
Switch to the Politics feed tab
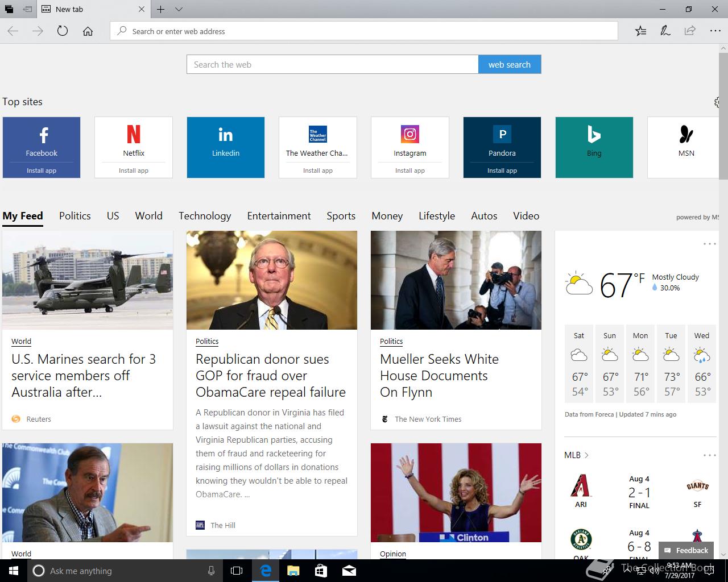coord(75,216)
